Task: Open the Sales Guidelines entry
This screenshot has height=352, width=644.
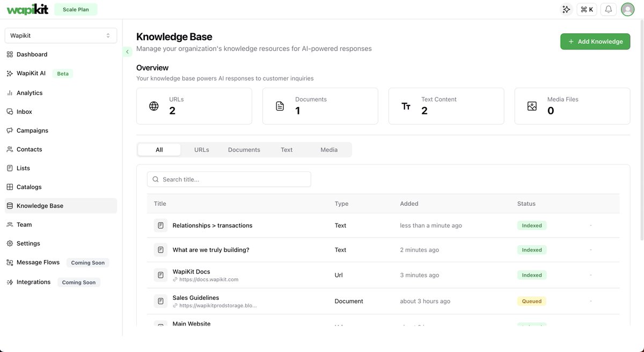Action: (x=196, y=298)
